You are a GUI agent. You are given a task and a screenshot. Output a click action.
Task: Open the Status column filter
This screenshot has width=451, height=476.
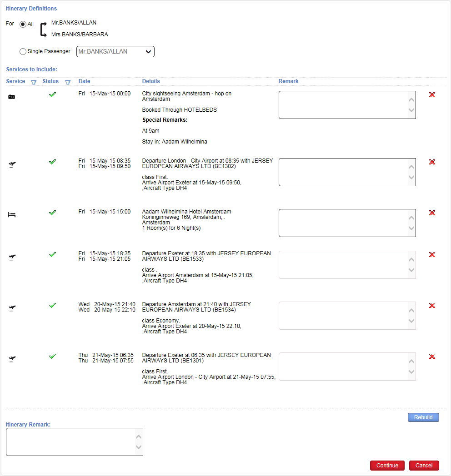pyautogui.click(x=68, y=82)
